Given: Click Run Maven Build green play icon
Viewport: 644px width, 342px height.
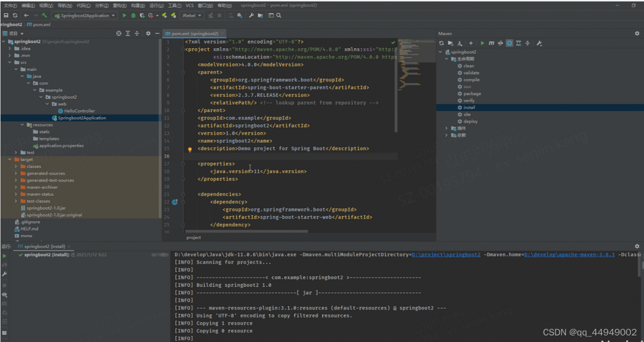Looking at the screenshot, I should [482, 43].
